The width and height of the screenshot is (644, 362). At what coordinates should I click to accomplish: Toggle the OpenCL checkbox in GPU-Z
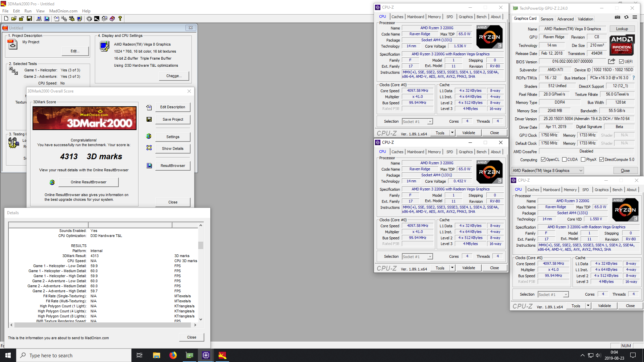pos(543,160)
